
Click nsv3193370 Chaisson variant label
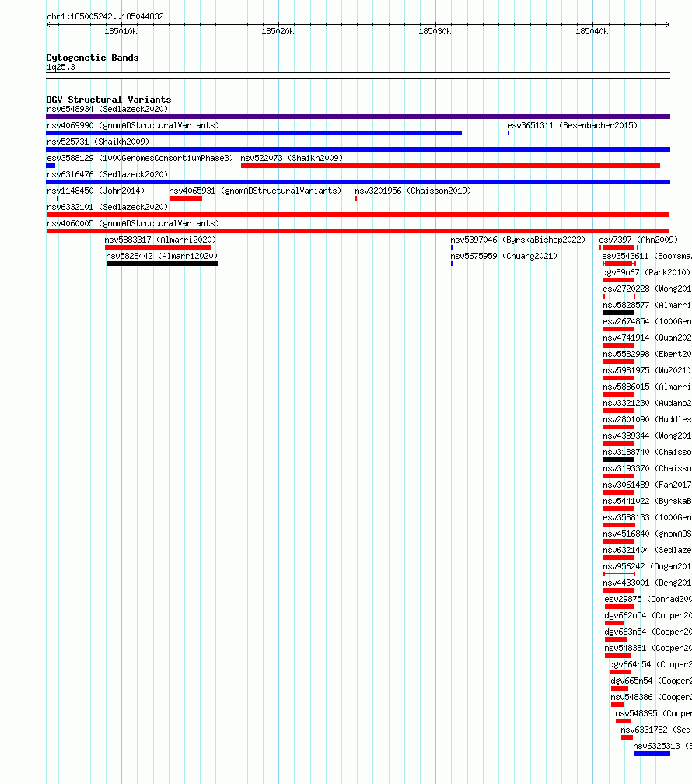pyautogui.click(x=648, y=468)
